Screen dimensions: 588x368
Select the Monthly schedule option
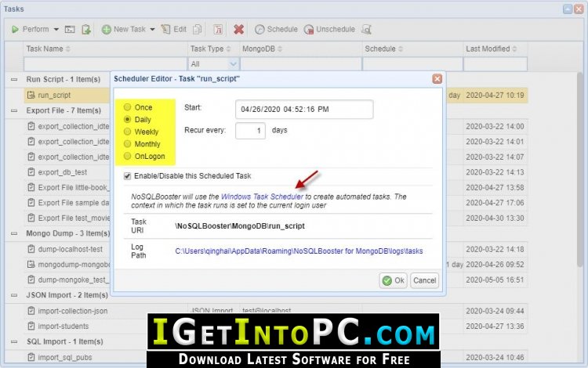128,144
